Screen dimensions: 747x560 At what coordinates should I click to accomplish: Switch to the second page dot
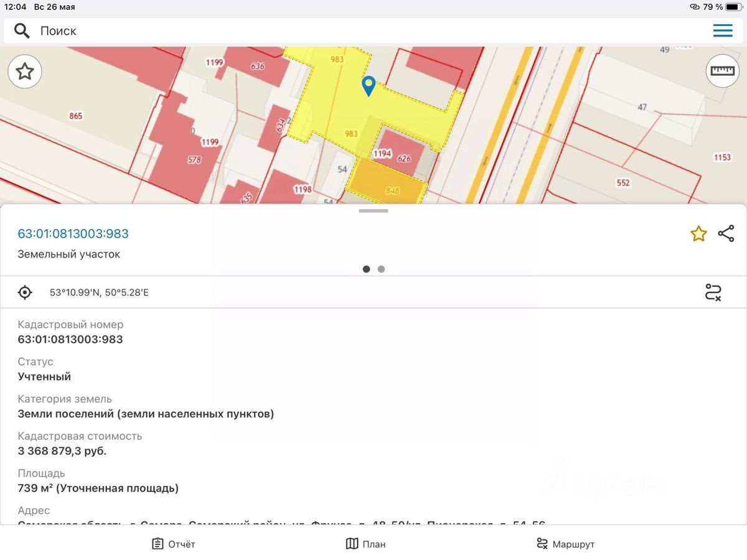tap(381, 269)
